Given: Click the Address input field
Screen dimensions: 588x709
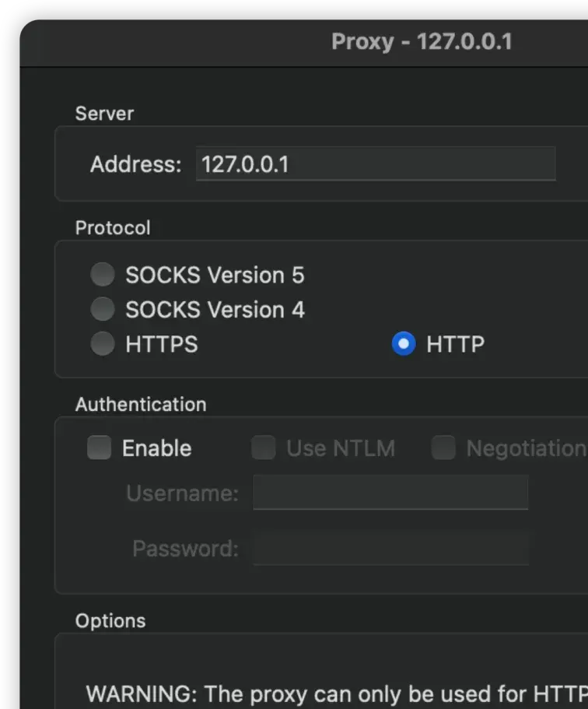Looking at the screenshot, I should point(375,164).
